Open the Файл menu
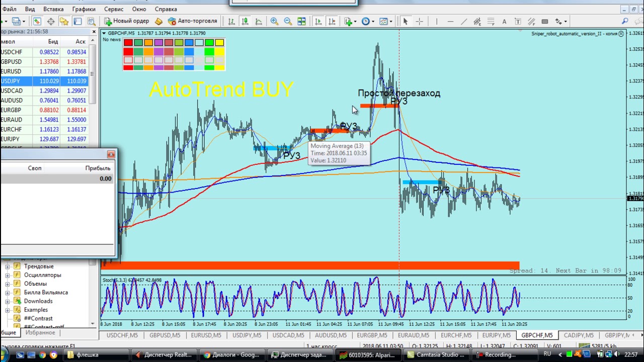644x362 pixels. tap(9, 9)
